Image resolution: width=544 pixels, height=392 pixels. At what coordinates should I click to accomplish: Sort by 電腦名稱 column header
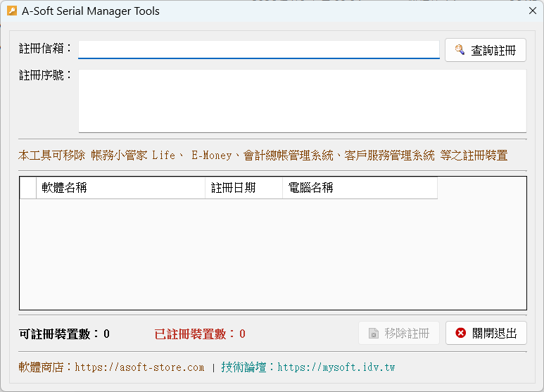point(360,188)
